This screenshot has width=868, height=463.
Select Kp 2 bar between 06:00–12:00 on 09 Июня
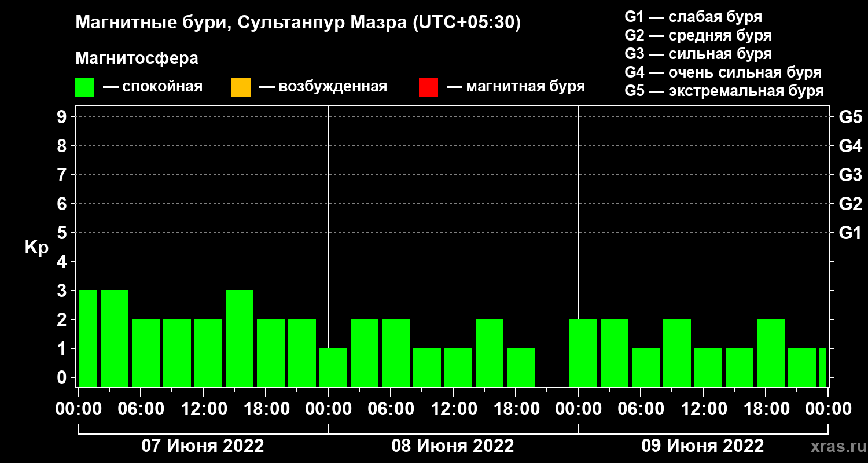677,352
